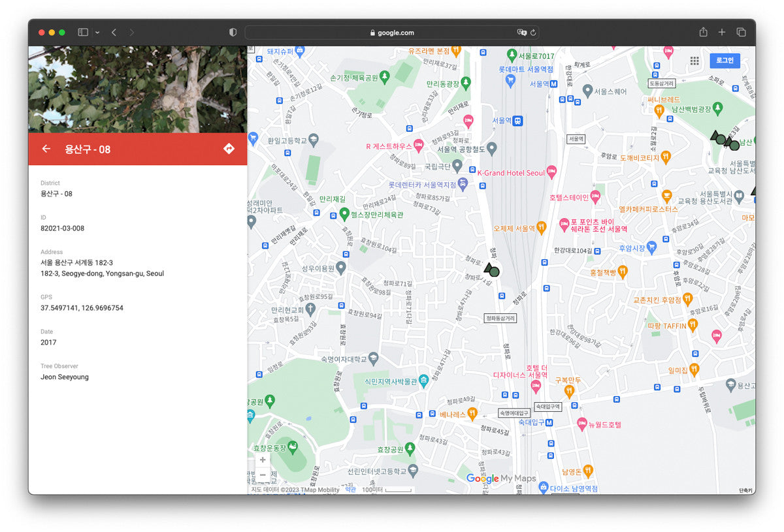The width and height of the screenshot is (784, 532).
Task: Open the tree photo thumbnail
Action: pyautogui.click(x=137, y=89)
